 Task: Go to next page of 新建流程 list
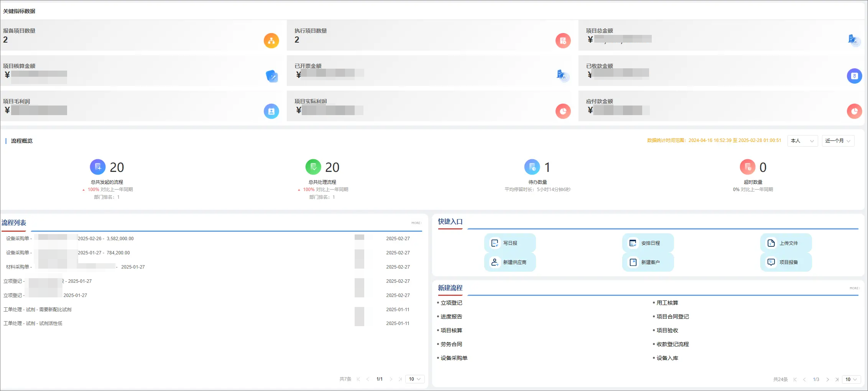[827, 379]
